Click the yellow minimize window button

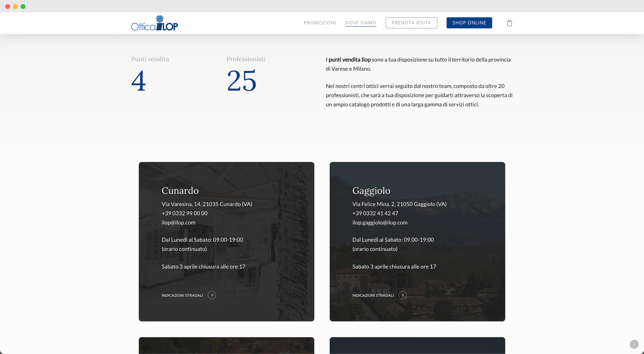pos(15,6)
